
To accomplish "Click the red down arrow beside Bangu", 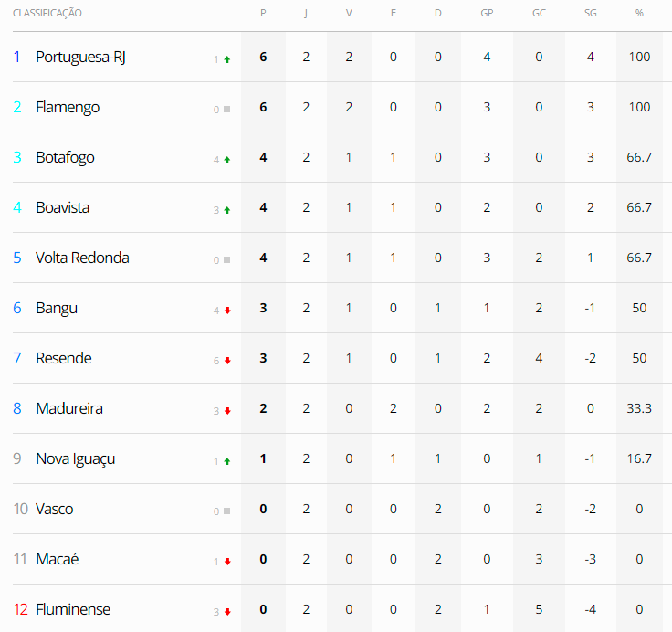I will click(x=226, y=311).
